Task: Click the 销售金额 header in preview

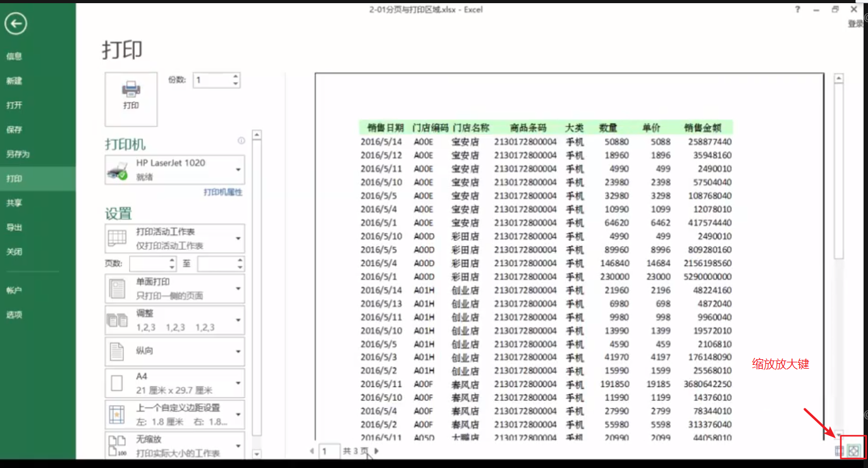Action: [702, 128]
